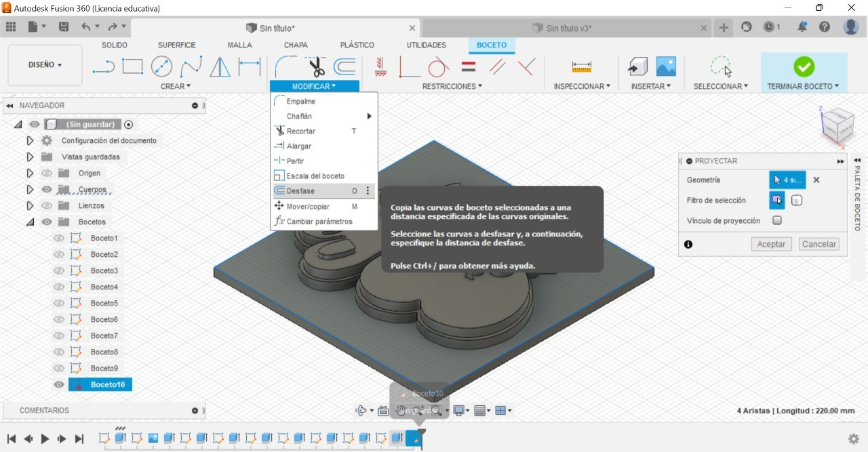868x452 pixels.
Task: Apply the Equal constraint icon
Action: [469, 66]
